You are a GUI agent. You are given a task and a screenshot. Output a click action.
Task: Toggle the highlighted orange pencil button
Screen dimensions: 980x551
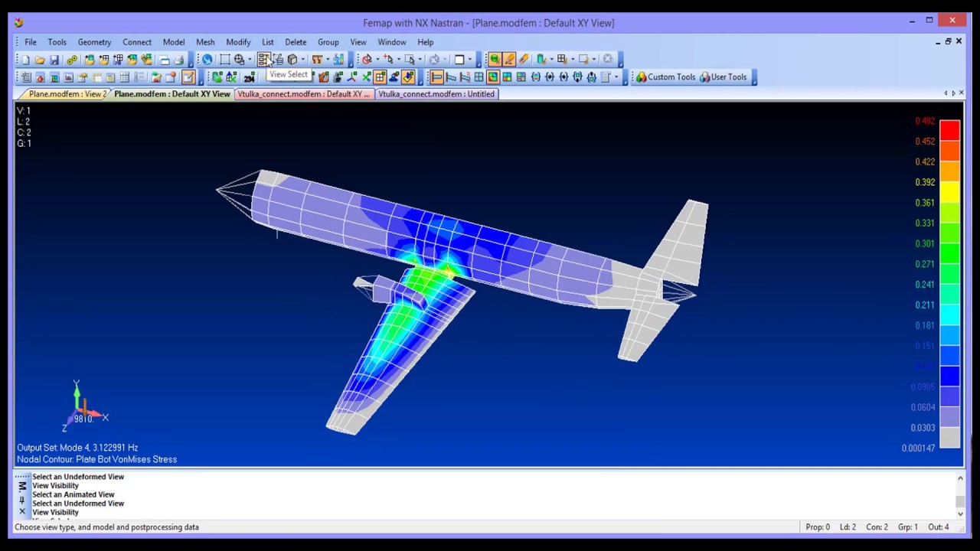pyautogui.click(x=510, y=59)
